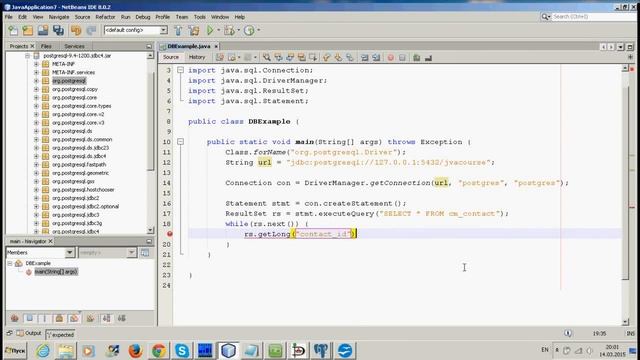This screenshot has width=640, height=360.
Task: Toggle Show Inherited Members in Navigator
Action: click(x=15, y=318)
